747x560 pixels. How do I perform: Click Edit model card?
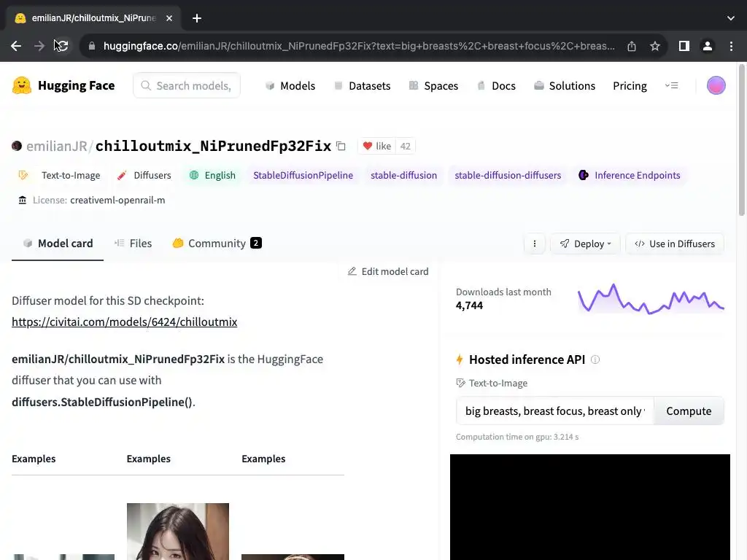click(x=388, y=271)
